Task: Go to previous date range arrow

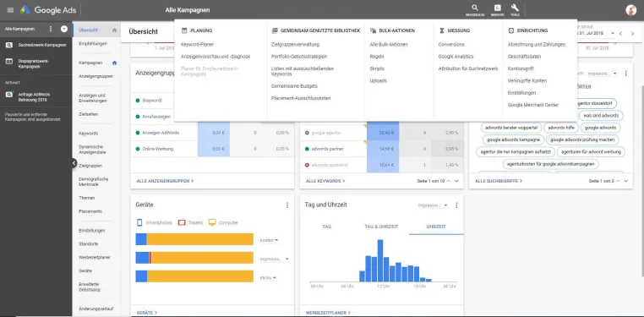Action: 620,33
